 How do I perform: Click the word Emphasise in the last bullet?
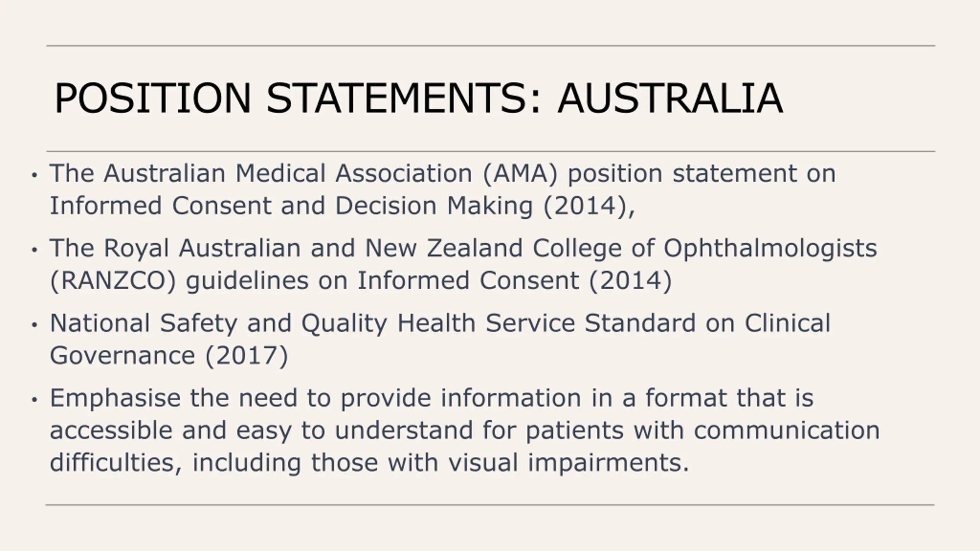pyautogui.click(x=115, y=398)
